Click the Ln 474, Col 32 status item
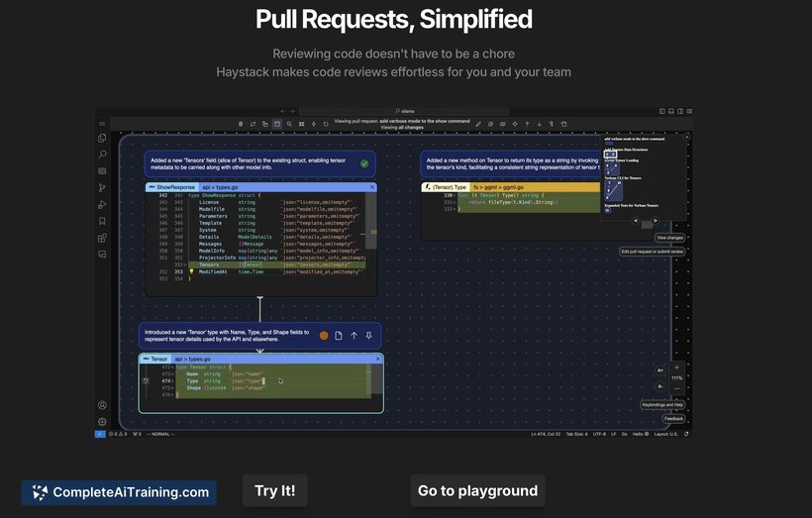812x518 pixels. pos(546,434)
